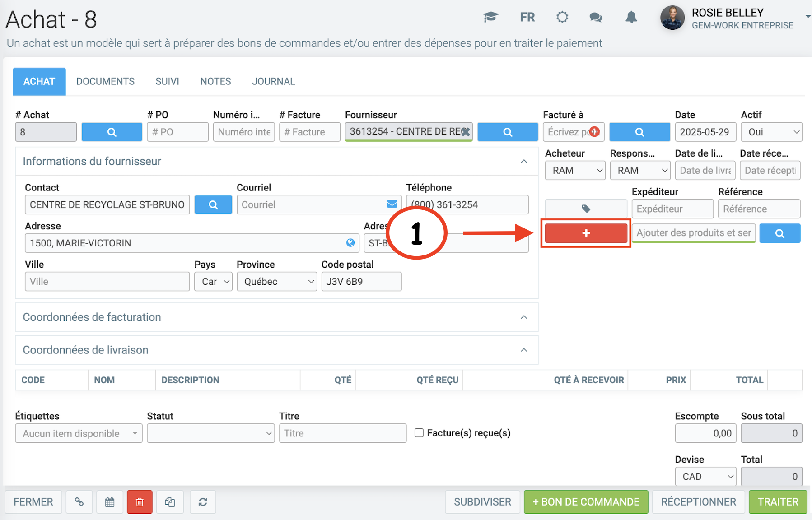Click the duplicate copy icon button
The image size is (812, 520).
pos(170,502)
